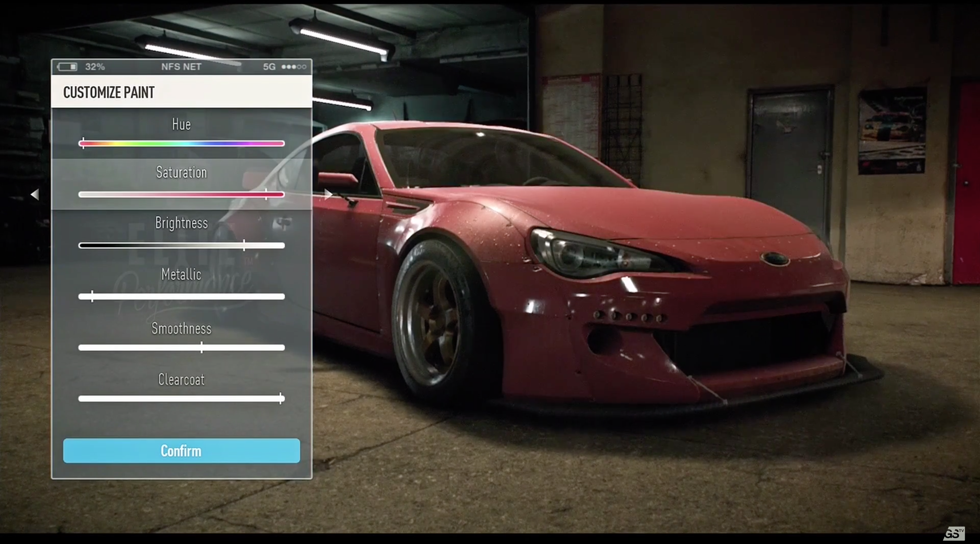Click the Metallic section label
980x544 pixels.
[181, 274]
